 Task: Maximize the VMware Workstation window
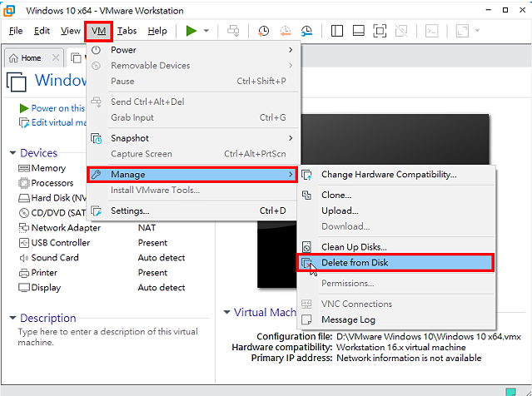click(x=505, y=10)
